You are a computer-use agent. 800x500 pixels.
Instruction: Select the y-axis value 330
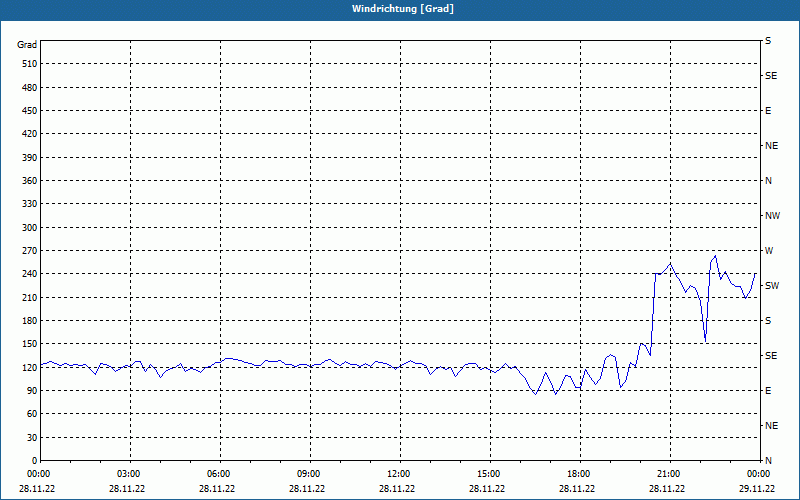click(x=30, y=204)
